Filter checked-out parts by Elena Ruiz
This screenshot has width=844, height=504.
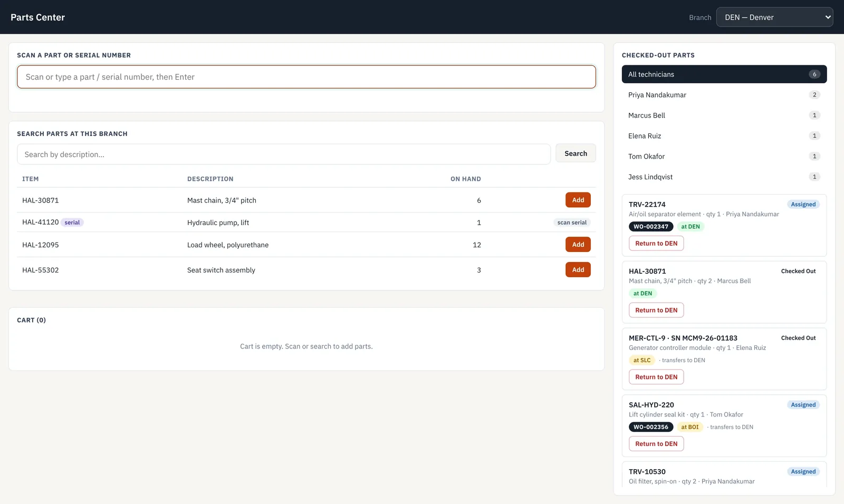724,136
